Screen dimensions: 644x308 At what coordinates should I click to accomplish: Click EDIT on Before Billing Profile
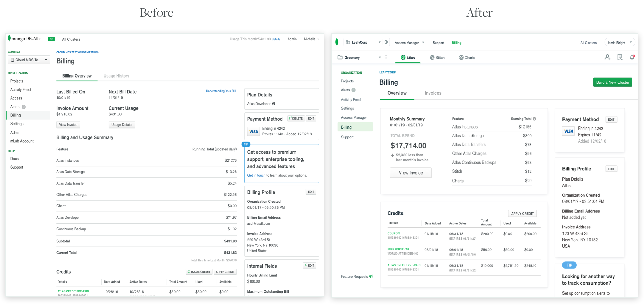[311, 192]
